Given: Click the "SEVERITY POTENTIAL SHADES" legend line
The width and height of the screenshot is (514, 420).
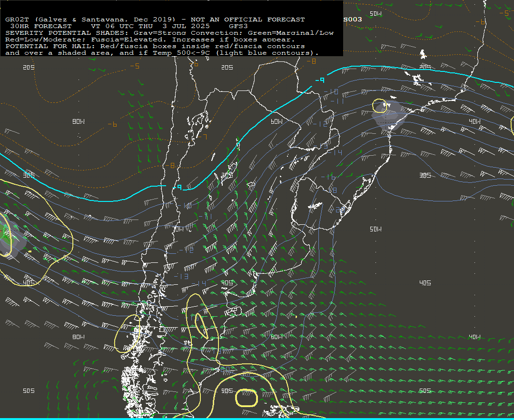Looking at the screenshot, I should coord(169,33).
